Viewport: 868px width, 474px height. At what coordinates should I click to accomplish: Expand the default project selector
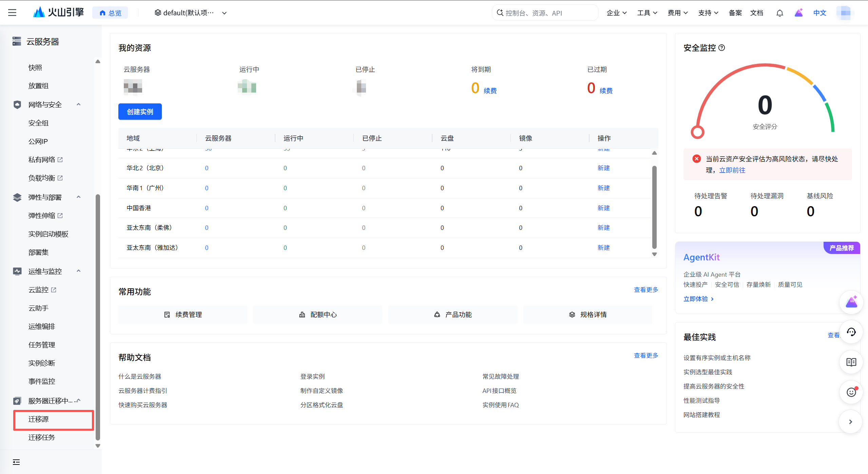tap(191, 13)
